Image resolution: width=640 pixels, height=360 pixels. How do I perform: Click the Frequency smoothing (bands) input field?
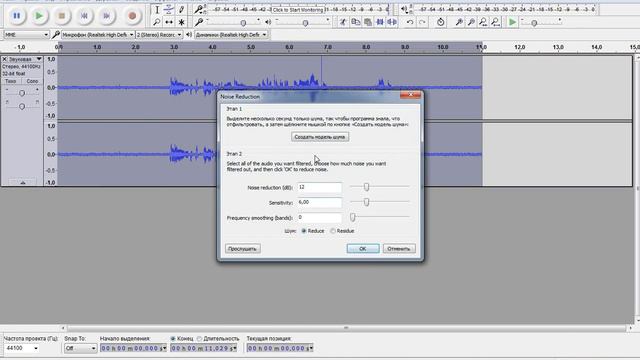[x=319, y=218]
